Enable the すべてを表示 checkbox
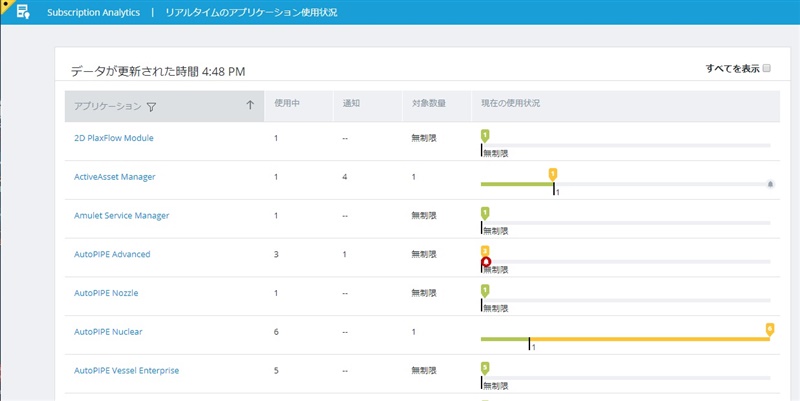This screenshot has height=401, width=800. pyautogui.click(x=767, y=69)
